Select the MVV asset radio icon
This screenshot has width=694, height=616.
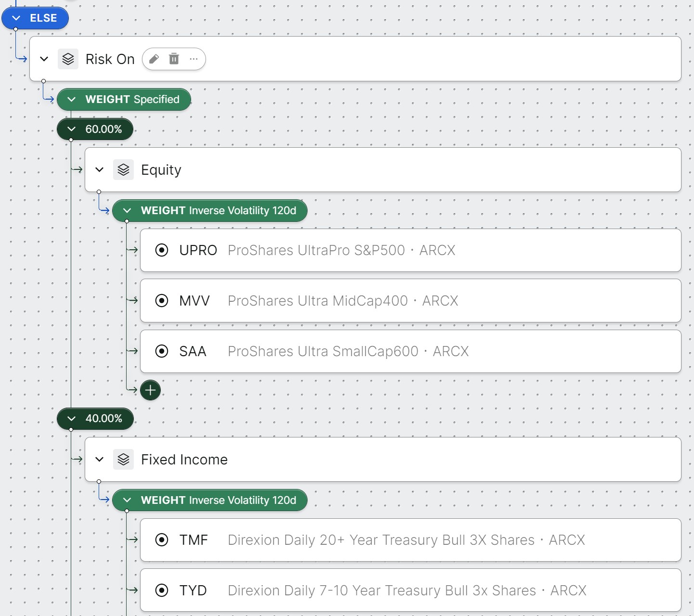pyautogui.click(x=162, y=301)
